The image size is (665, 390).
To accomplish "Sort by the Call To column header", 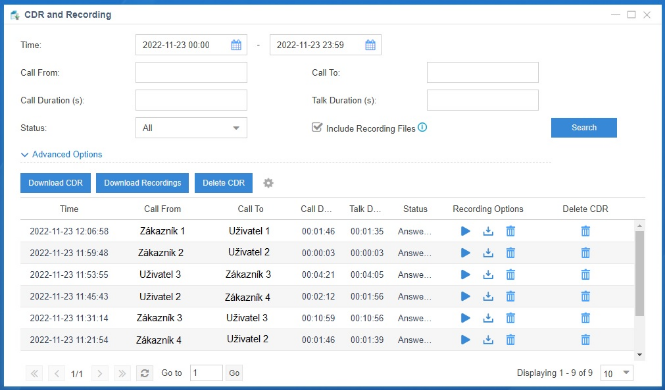I will pyautogui.click(x=250, y=209).
